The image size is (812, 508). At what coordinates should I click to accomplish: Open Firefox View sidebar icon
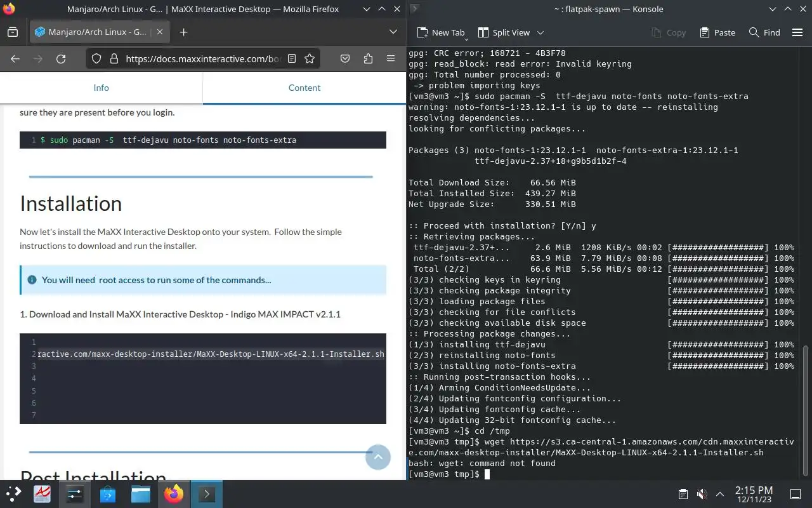coord(13,32)
